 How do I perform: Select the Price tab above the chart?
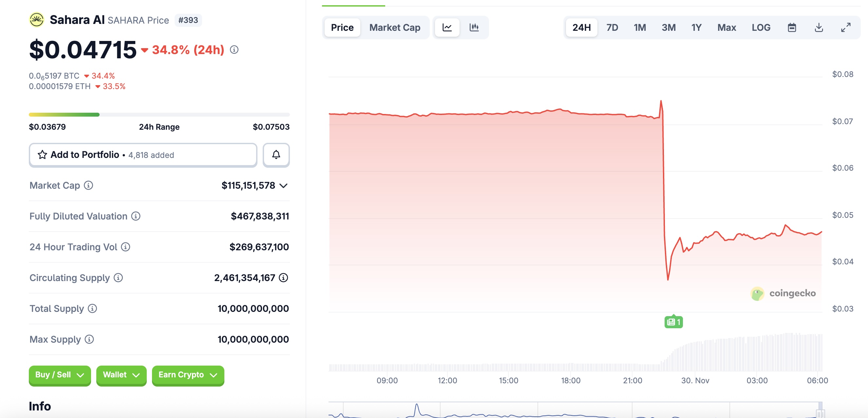(x=342, y=27)
